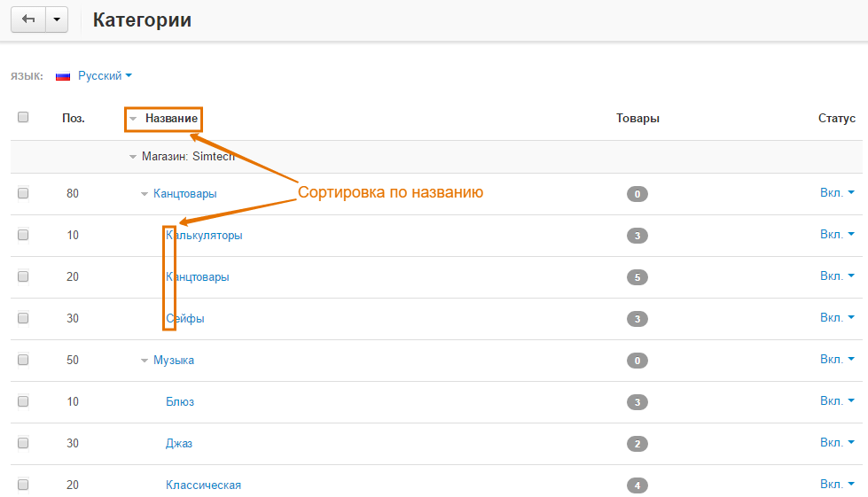Screen dimensions: 868x497
Task: Click product count badge 5 for Канцтовары
Action: click(x=637, y=277)
